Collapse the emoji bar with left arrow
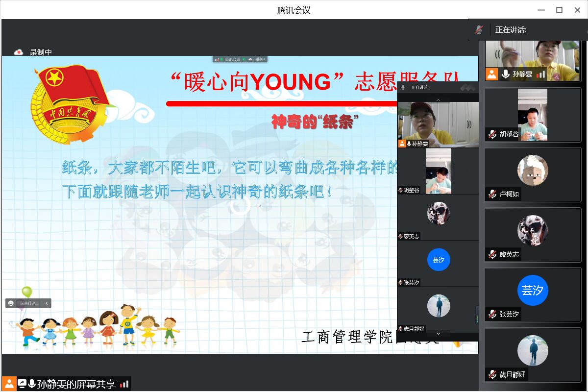588x392 pixels. [47, 303]
